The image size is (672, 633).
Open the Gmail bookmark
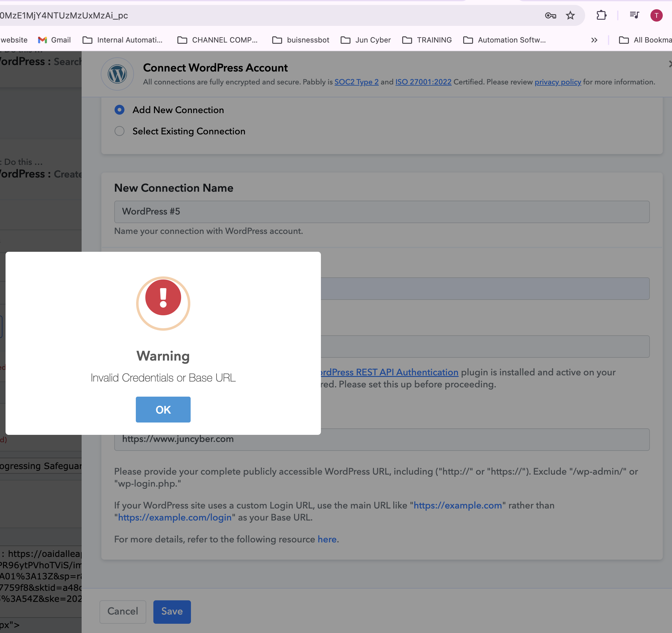tap(55, 40)
